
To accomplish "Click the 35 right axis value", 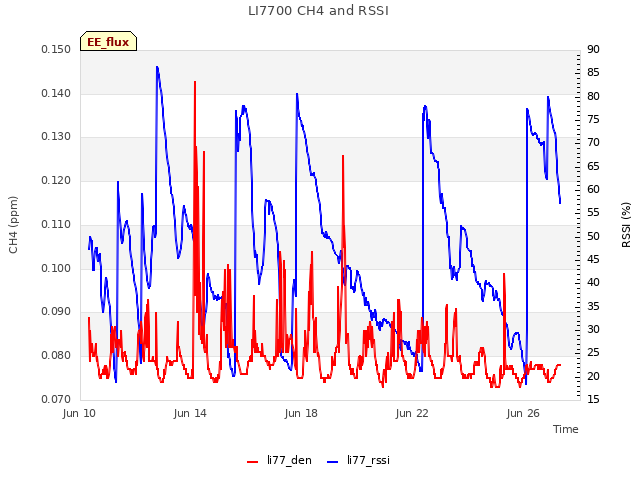I will point(593,306).
